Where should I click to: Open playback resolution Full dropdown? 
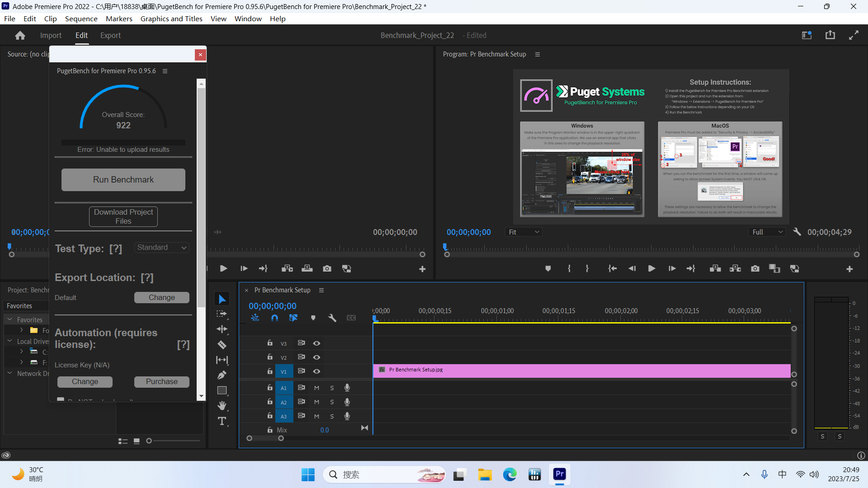[767, 232]
